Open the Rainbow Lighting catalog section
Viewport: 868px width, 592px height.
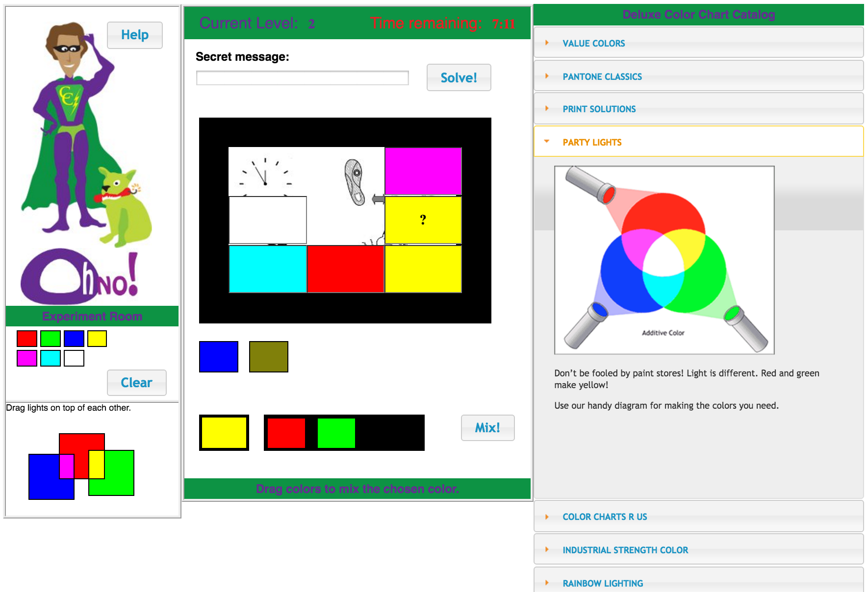tap(603, 583)
